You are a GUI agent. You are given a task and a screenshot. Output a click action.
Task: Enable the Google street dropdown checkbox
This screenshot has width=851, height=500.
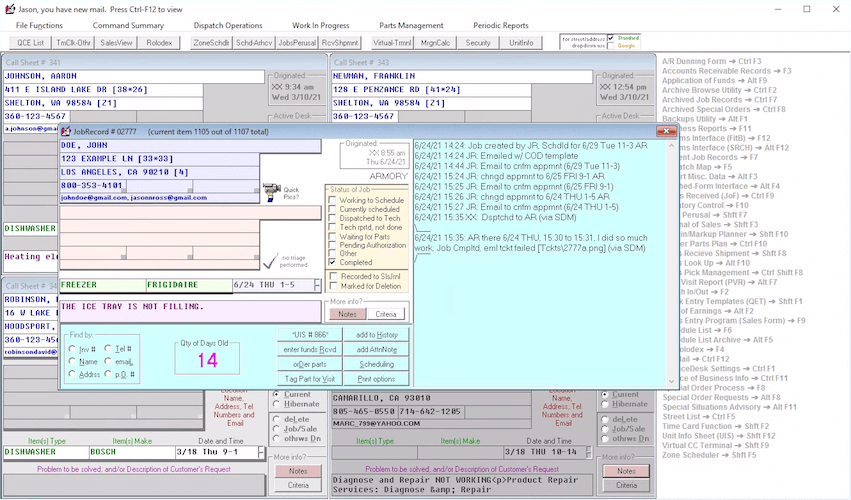click(611, 46)
